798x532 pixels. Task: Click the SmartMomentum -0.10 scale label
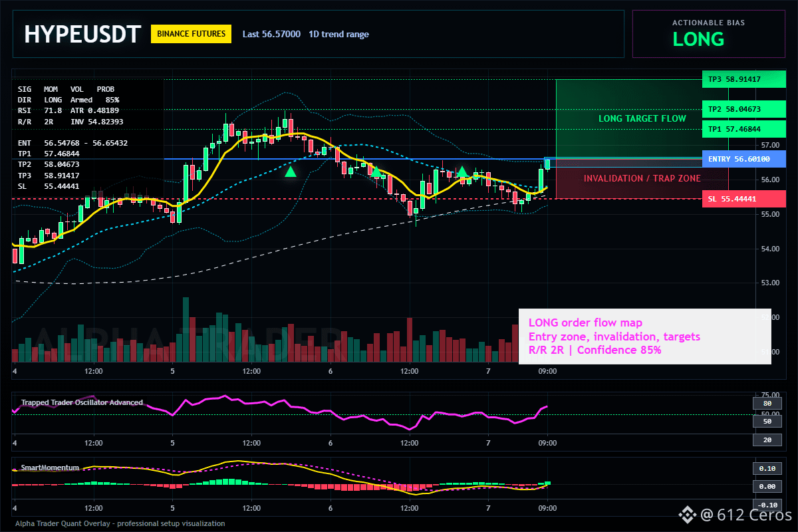767,504
